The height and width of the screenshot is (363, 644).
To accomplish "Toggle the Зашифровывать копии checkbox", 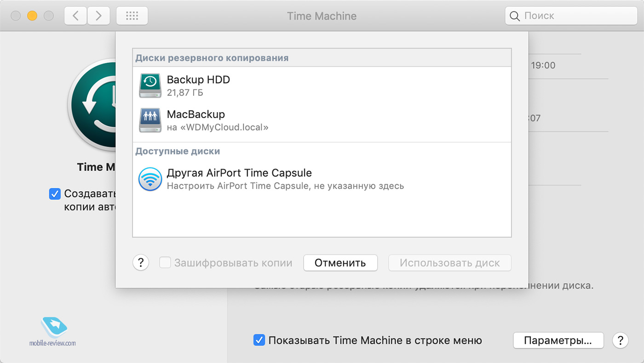I will point(165,263).
